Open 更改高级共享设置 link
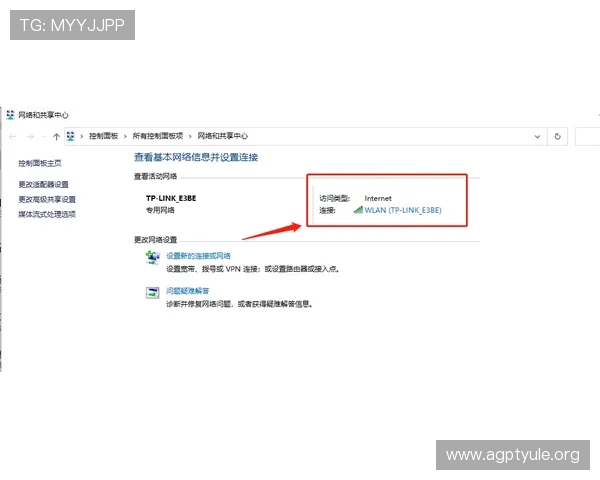The height and width of the screenshot is (480, 600). (x=47, y=199)
